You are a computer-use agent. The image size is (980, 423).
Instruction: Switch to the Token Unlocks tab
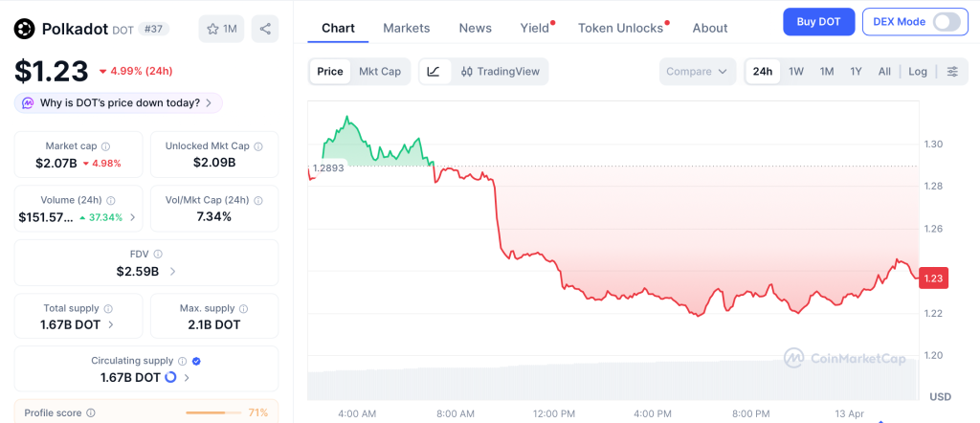[x=620, y=28]
